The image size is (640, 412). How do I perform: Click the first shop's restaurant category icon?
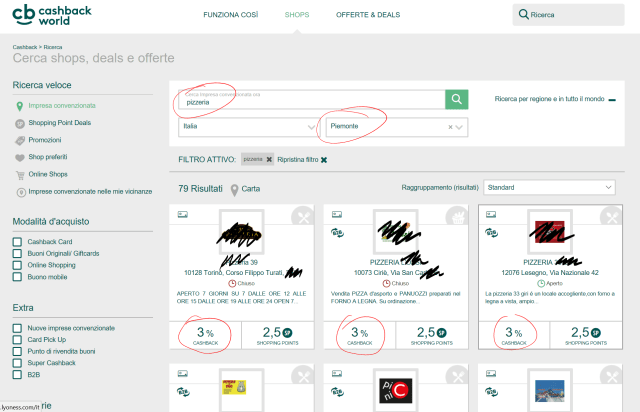302,218
